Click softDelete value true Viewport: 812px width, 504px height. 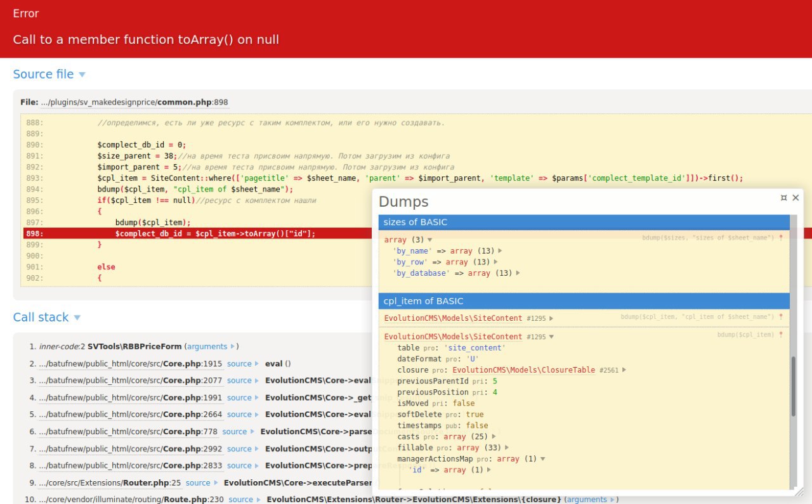(x=475, y=415)
